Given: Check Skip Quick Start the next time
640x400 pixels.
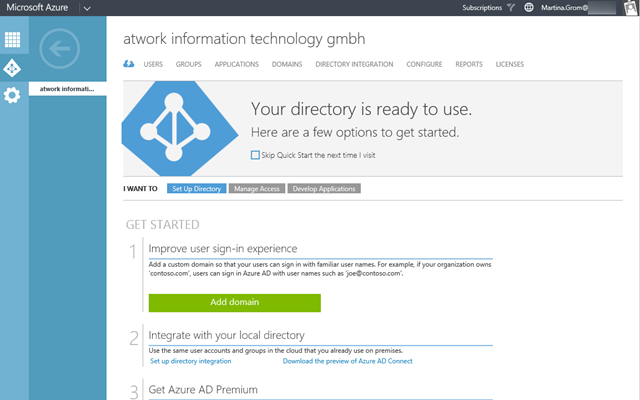Looking at the screenshot, I should [255, 155].
